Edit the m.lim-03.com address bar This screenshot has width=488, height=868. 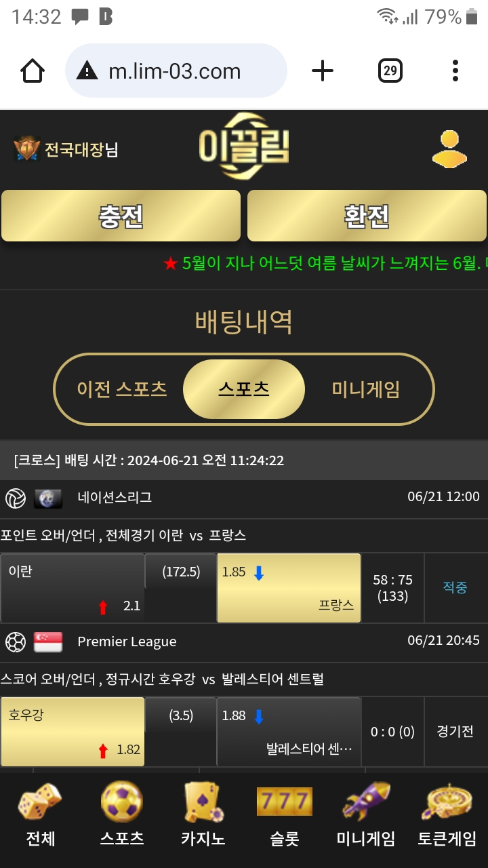click(x=176, y=71)
